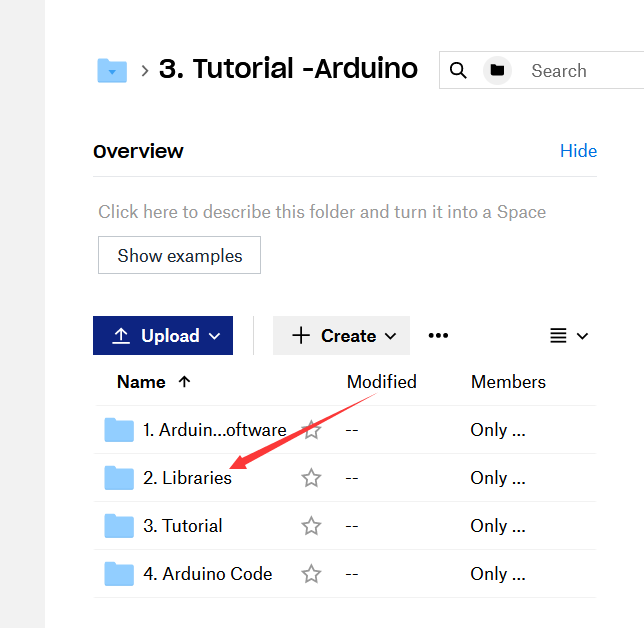This screenshot has height=628, width=644.
Task: Star the 3. Tutorial folder
Action: pos(311,526)
